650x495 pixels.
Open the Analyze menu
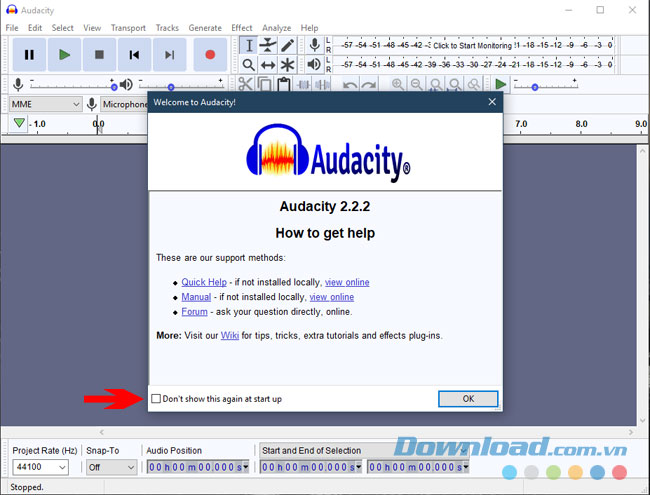pos(276,28)
